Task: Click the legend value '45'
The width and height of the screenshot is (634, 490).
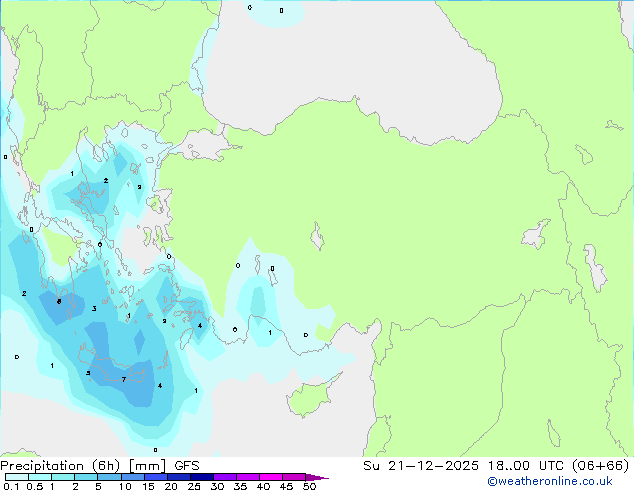Action: pos(286,486)
